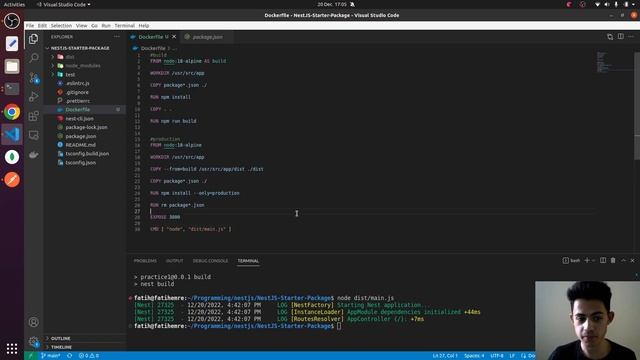Viewport: 640px width, 360px height.
Task: Open the File menu
Action: click(30, 25)
